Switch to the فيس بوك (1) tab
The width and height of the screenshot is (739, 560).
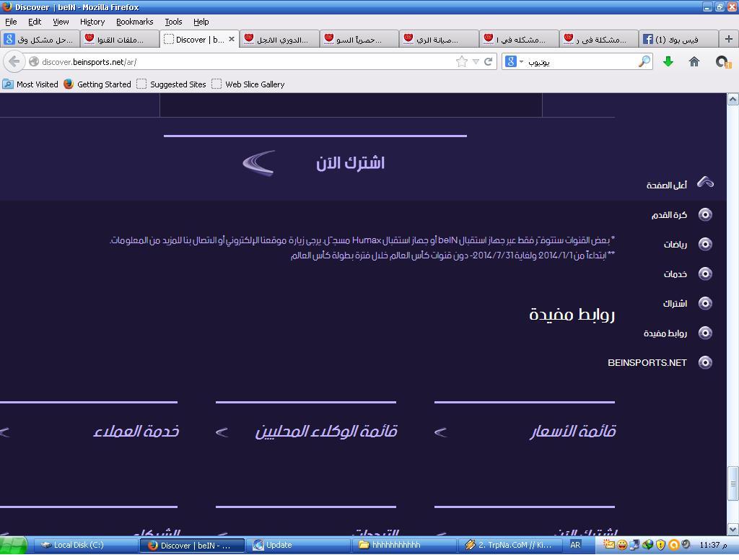point(678,39)
